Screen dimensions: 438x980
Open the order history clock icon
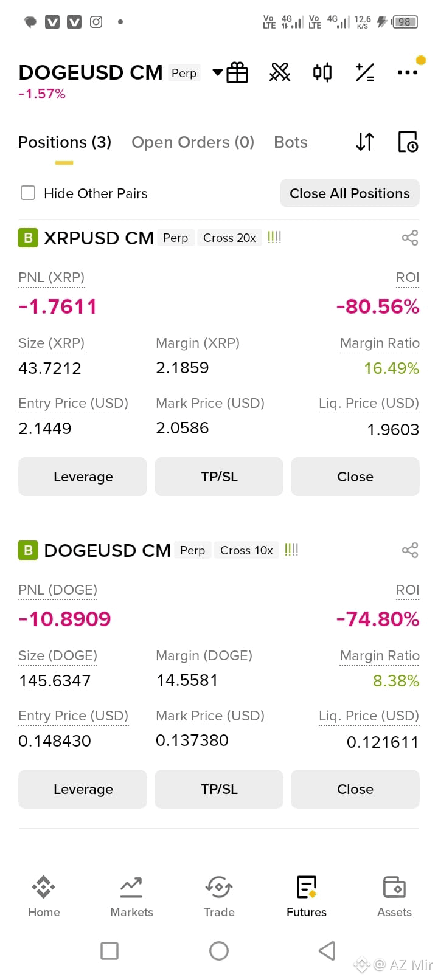tap(408, 142)
